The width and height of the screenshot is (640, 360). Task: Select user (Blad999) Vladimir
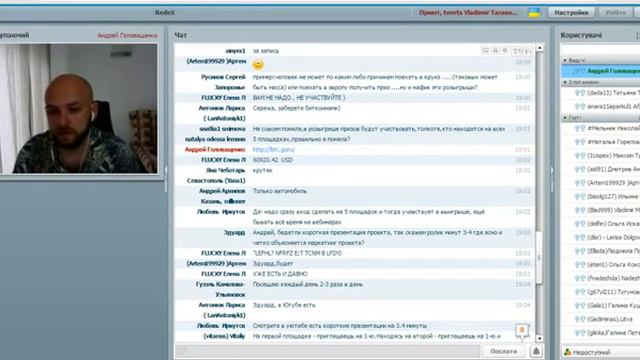click(x=601, y=210)
